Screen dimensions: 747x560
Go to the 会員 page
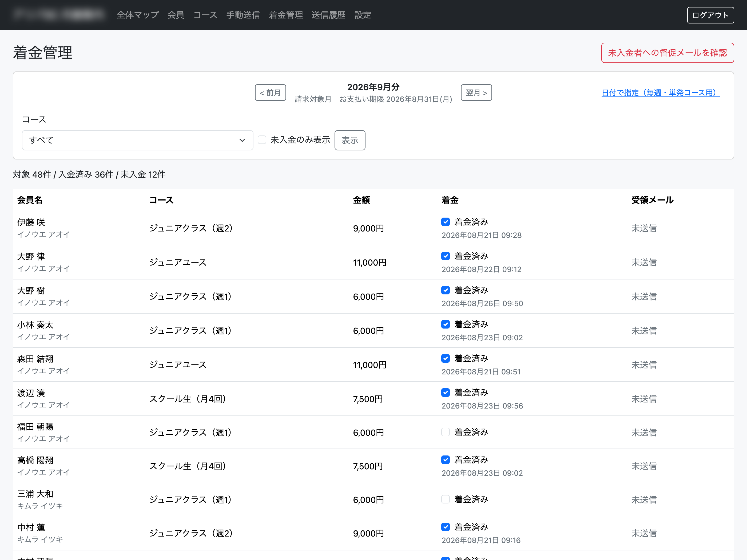point(176,15)
